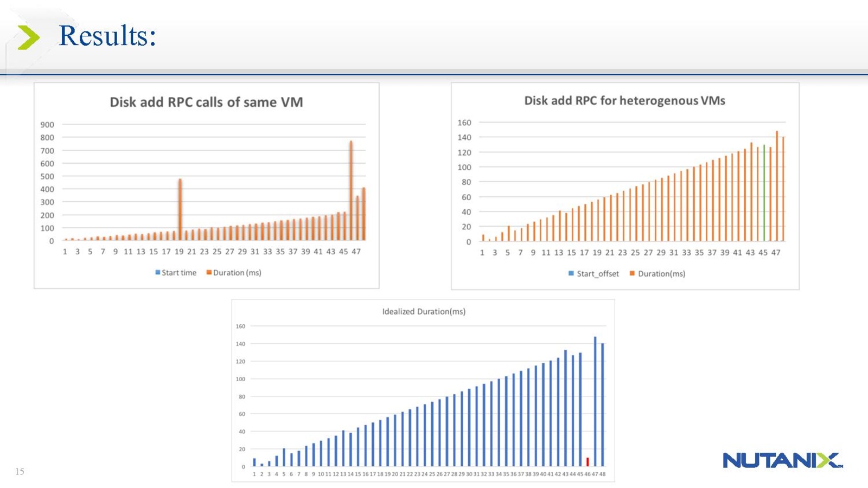
Task: Click the first blue bar in Idealized chart
Action: pos(254,462)
